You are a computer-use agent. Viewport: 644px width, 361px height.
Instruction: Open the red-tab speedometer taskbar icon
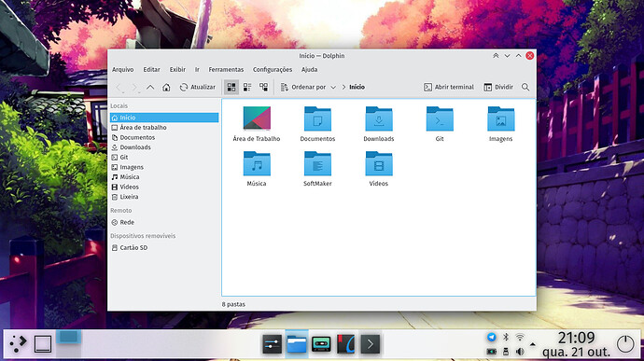[x=346, y=344]
